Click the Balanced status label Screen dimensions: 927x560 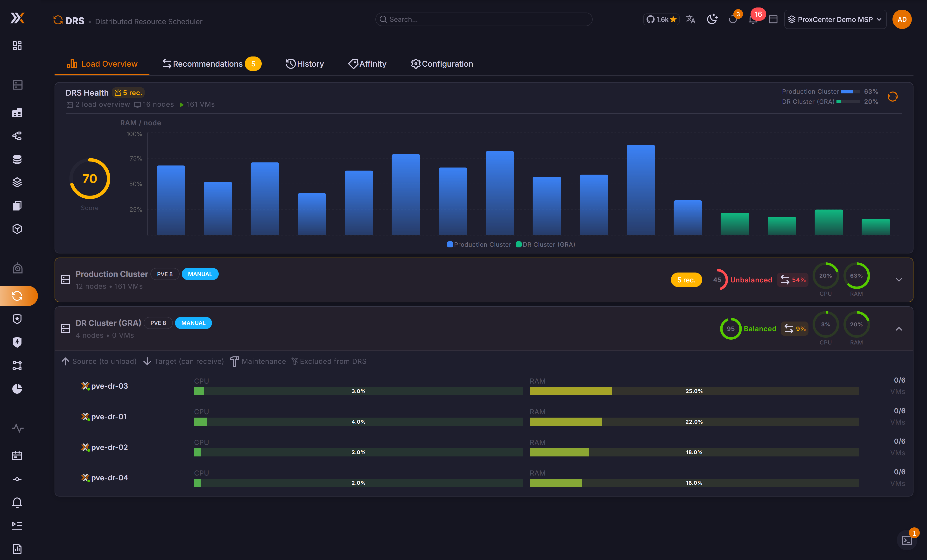[x=759, y=329]
